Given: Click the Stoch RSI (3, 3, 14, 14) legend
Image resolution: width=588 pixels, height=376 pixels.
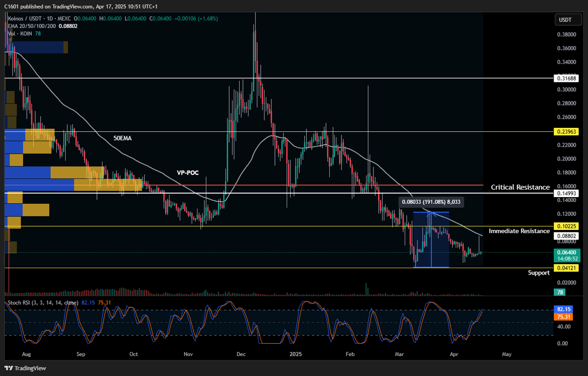Looking at the screenshot, I should coord(39,303).
